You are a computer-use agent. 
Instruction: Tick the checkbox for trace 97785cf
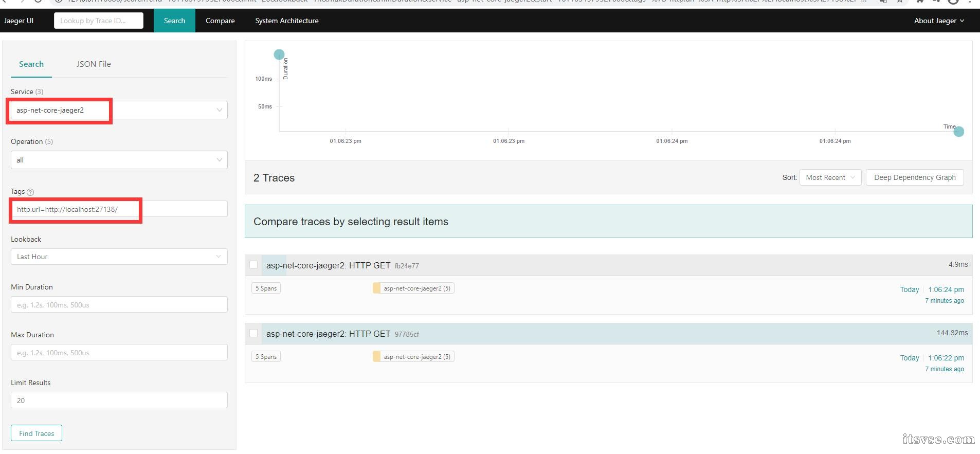pyautogui.click(x=253, y=333)
